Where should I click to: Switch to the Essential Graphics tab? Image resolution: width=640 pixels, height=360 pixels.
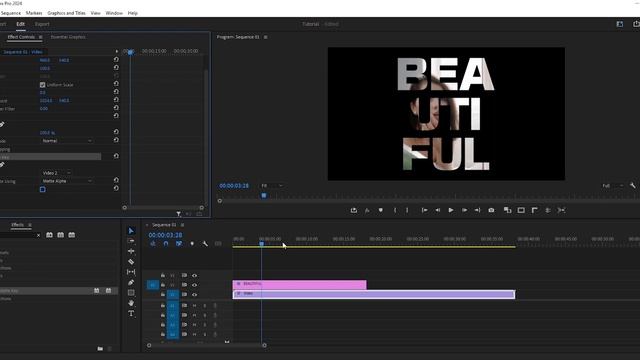pos(68,37)
